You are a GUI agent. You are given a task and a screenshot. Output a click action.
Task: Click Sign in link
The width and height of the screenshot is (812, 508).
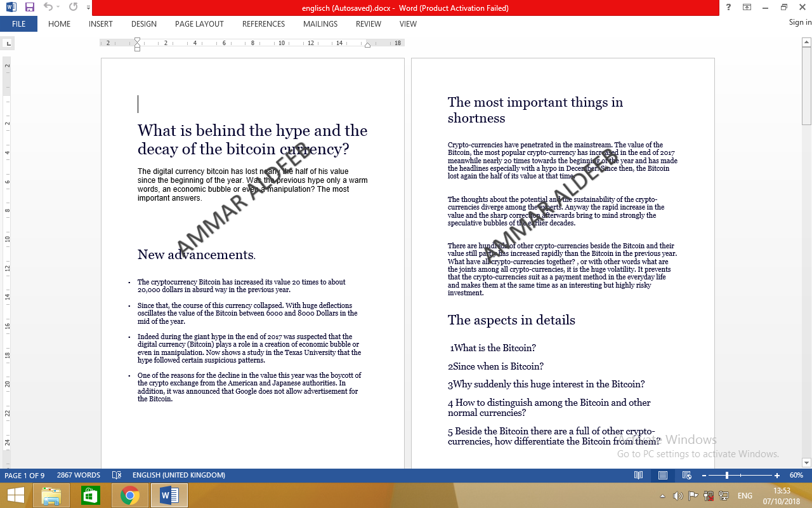pos(800,22)
